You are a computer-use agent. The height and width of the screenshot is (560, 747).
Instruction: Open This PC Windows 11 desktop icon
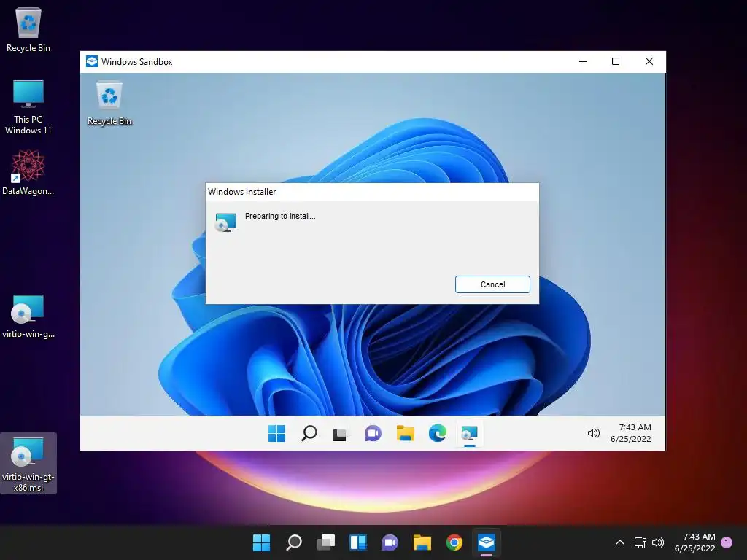(28, 108)
